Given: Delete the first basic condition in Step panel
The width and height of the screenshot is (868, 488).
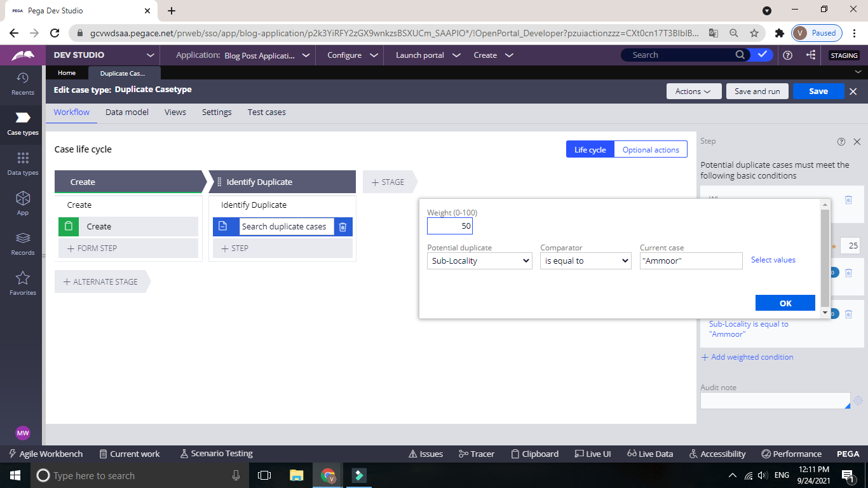Looking at the screenshot, I should [x=848, y=200].
